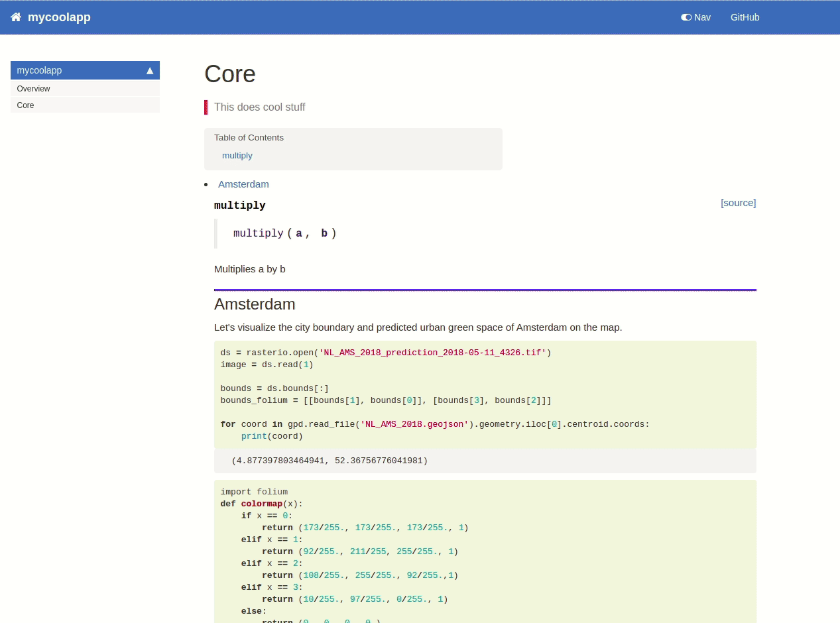840x623 pixels.
Task: Click the home icon beside mycoolapp
Action: pyautogui.click(x=16, y=17)
